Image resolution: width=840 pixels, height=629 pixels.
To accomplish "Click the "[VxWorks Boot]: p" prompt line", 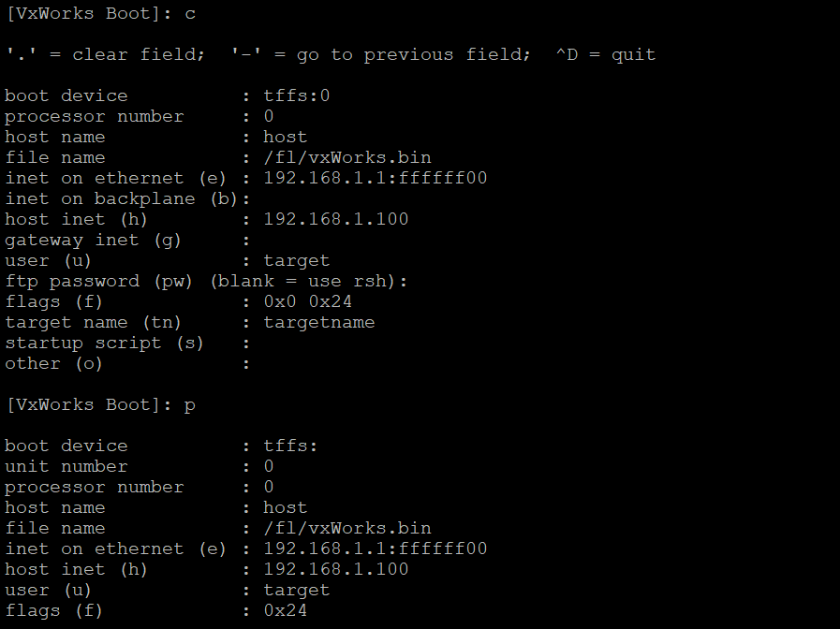I will [x=100, y=404].
